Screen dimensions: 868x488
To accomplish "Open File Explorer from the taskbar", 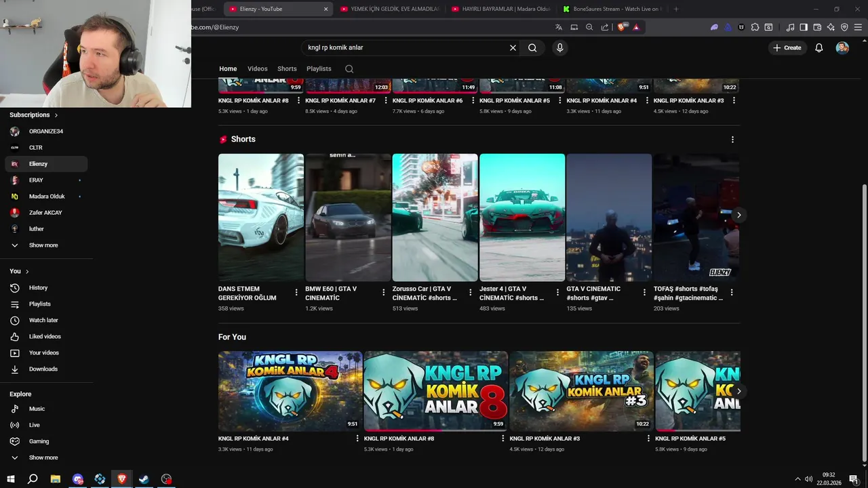I will 56,479.
